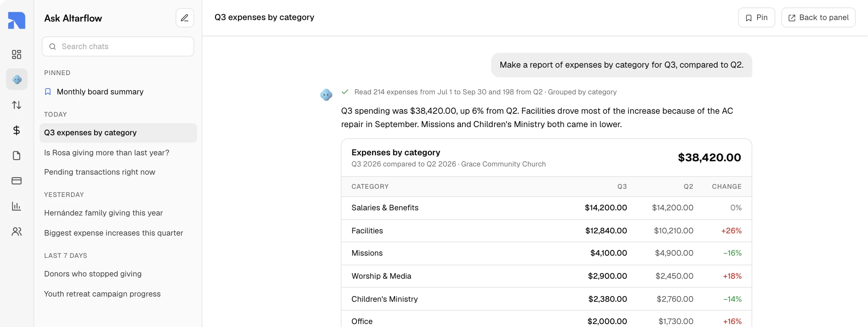
Task: Click the bookmark icon beside Monthly board summary
Action: point(48,92)
